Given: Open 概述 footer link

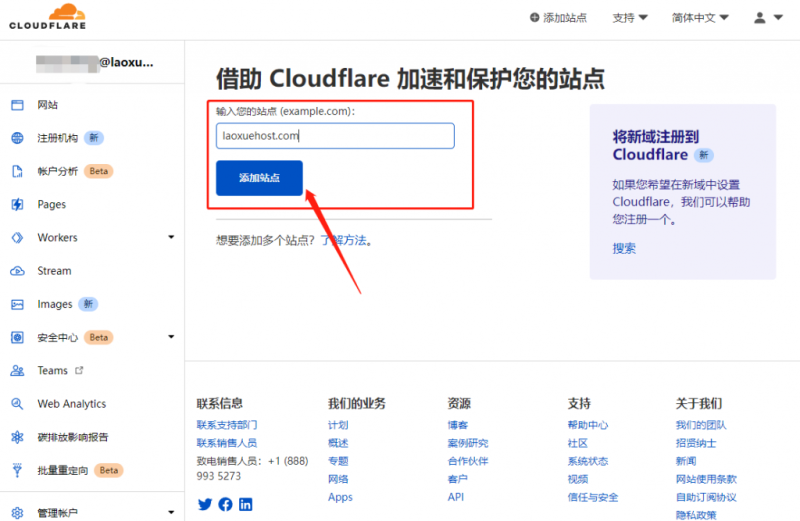Looking at the screenshot, I should pyautogui.click(x=338, y=443).
